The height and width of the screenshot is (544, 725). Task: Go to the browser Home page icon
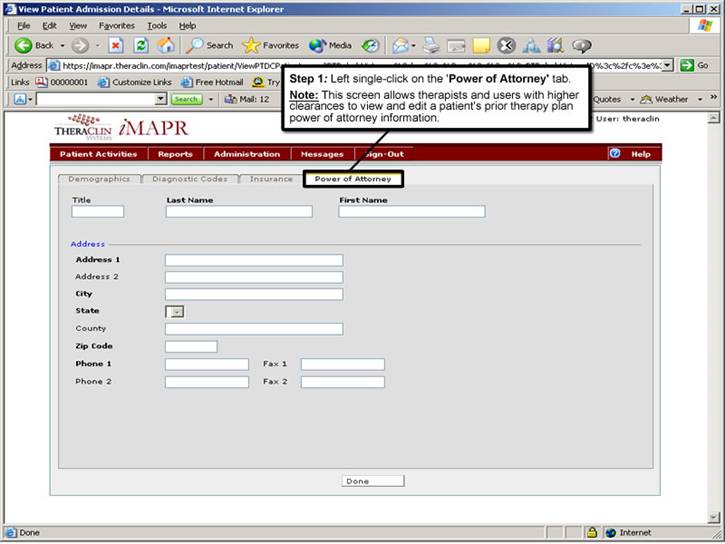coord(166,45)
